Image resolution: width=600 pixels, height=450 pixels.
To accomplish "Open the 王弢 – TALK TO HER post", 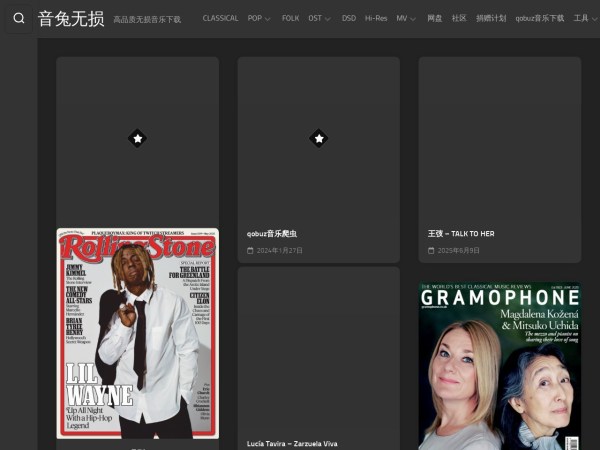I will coord(461,234).
